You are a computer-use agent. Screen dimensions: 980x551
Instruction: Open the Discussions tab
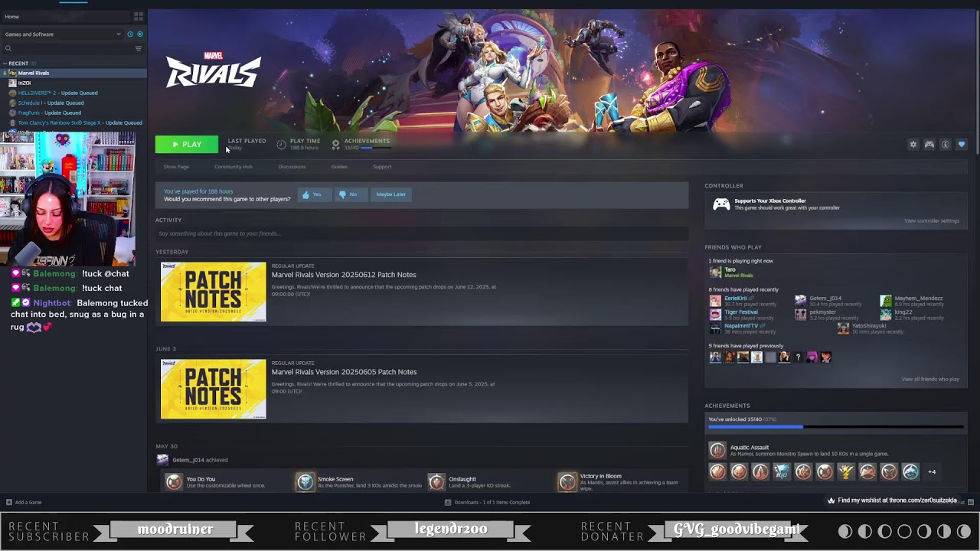tap(292, 167)
